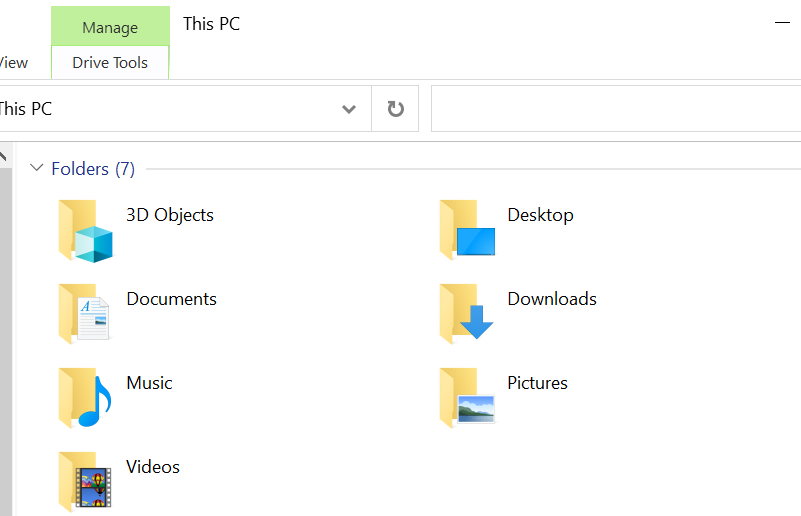The height and width of the screenshot is (516, 801).
Task: Click the Pictures folder icon
Action: coord(467,397)
